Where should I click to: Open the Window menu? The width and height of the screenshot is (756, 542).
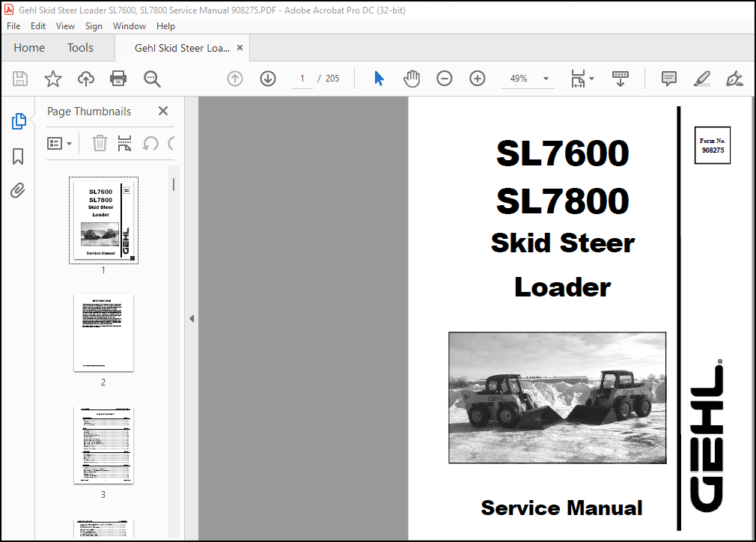point(129,26)
